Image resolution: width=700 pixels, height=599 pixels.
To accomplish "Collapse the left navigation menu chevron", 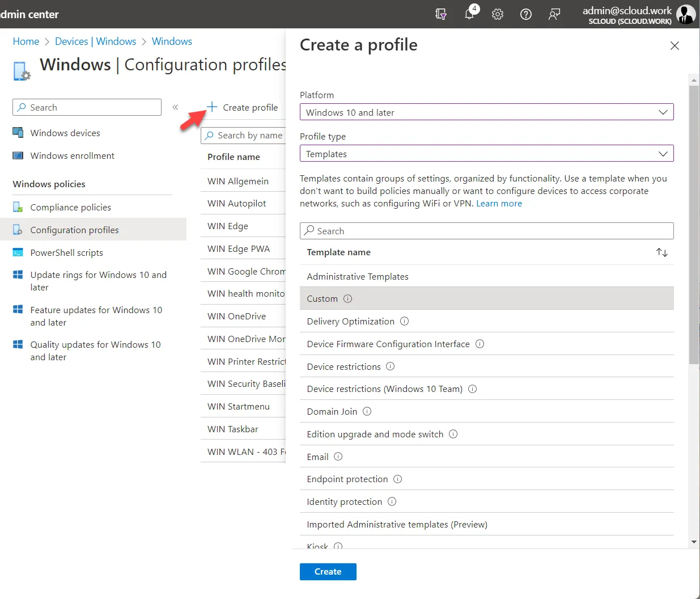I will coord(175,107).
